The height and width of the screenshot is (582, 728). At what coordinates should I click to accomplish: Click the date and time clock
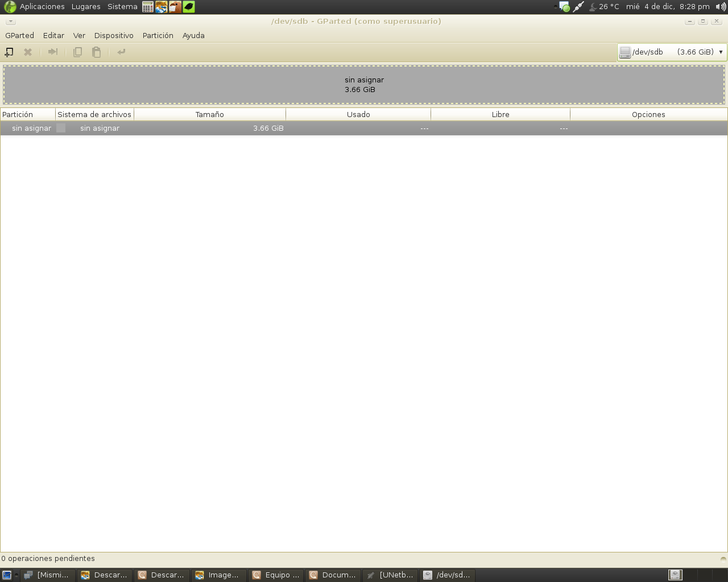pos(668,7)
